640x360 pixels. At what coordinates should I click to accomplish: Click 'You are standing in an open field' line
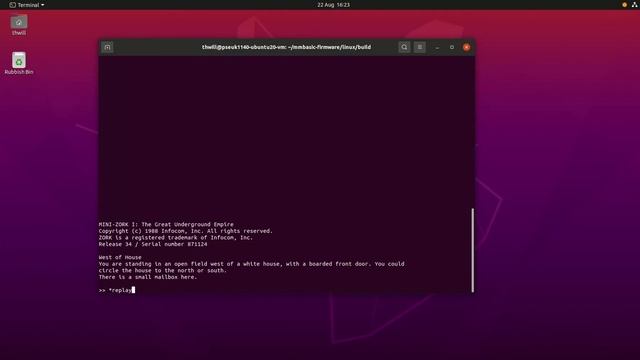(251, 264)
